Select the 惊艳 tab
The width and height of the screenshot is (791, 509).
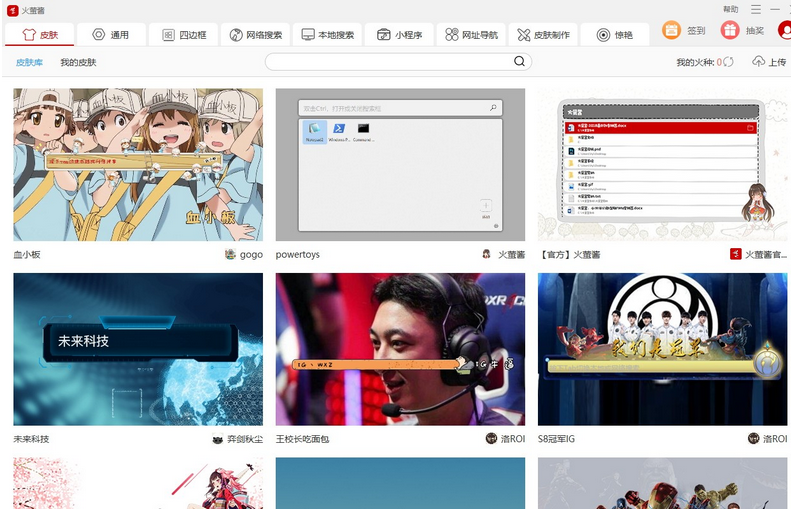point(614,34)
